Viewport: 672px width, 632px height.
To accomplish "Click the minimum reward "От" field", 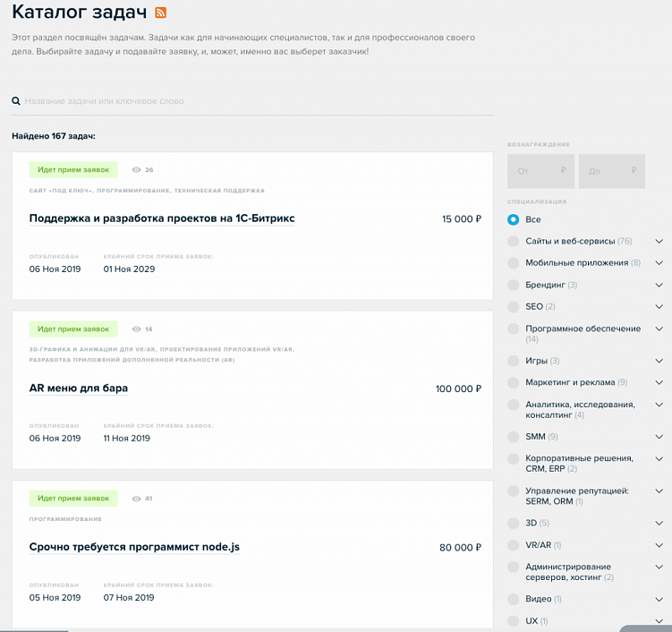I will (540, 171).
